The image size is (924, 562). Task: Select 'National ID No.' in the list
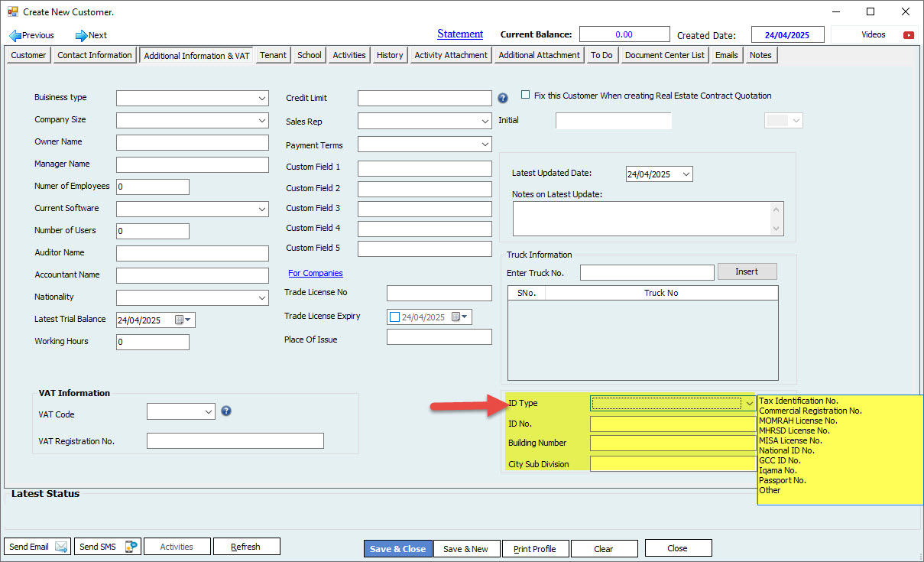click(x=786, y=450)
